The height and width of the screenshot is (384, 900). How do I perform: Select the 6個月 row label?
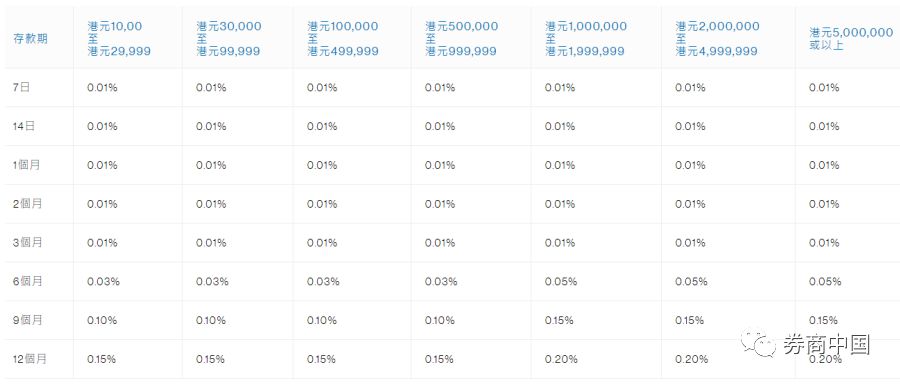pos(27,281)
